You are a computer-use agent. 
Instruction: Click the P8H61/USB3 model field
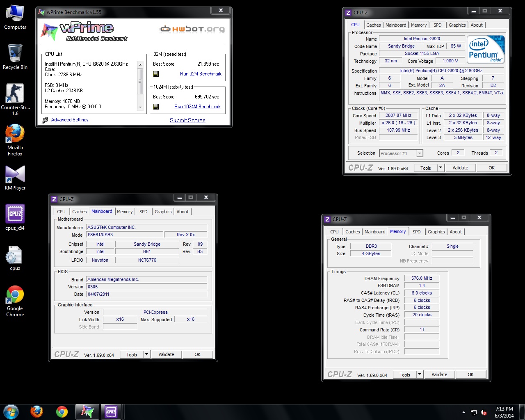(125, 235)
